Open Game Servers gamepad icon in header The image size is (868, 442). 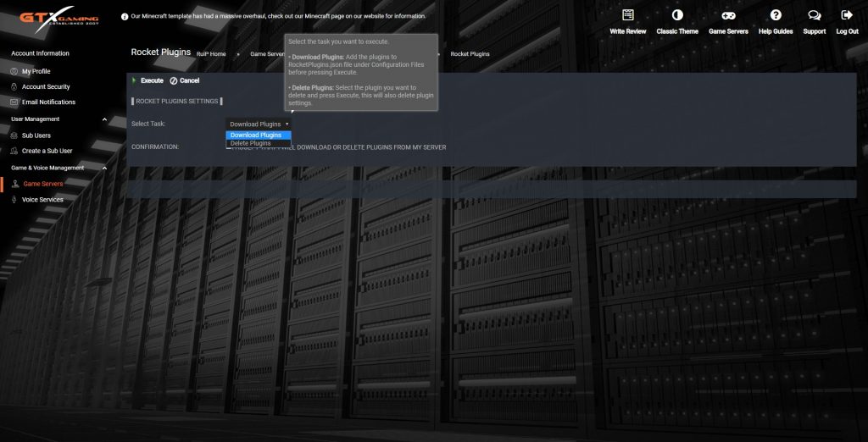pyautogui.click(x=728, y=15)
